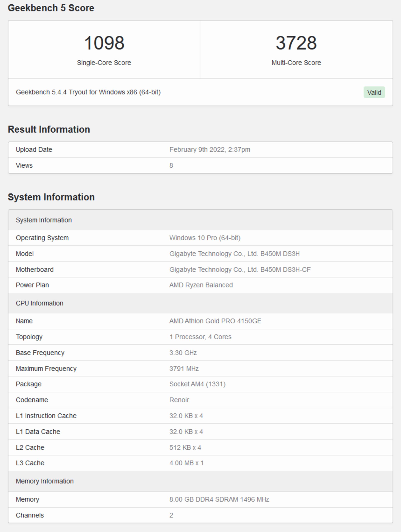Click the CPU Name row label
401x532 pixels.
pyautogui.click(x=24, y=321)
